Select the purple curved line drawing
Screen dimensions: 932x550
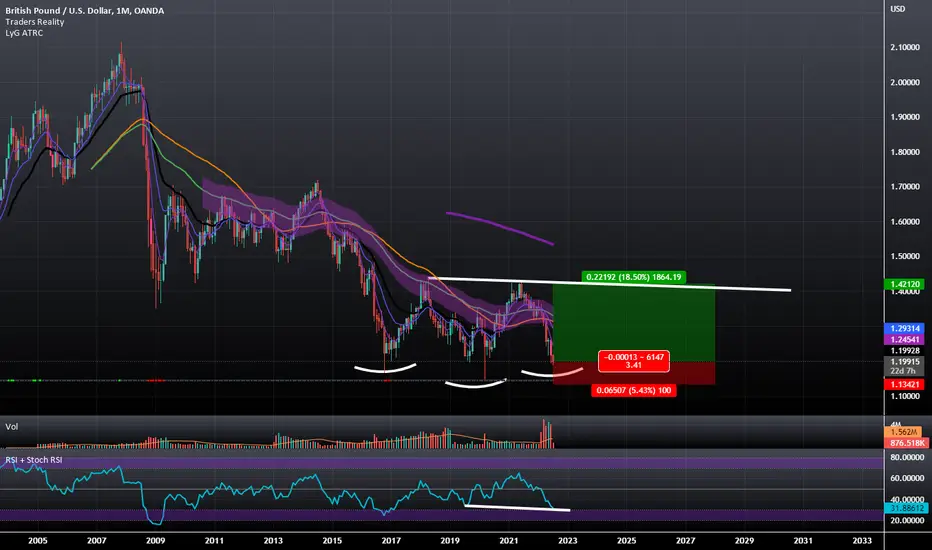click(499, 227)
